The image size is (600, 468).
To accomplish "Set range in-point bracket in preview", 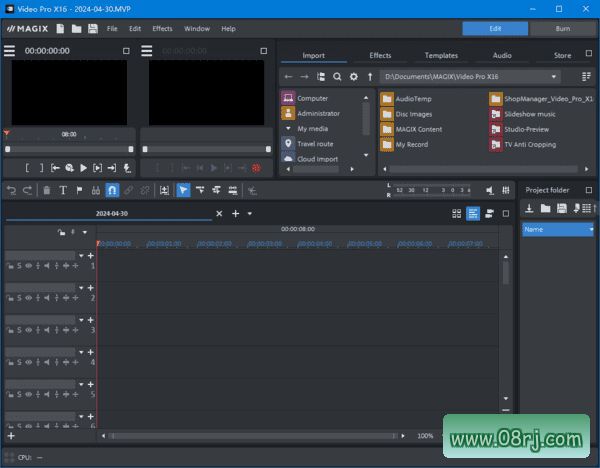I will point(27,168).
